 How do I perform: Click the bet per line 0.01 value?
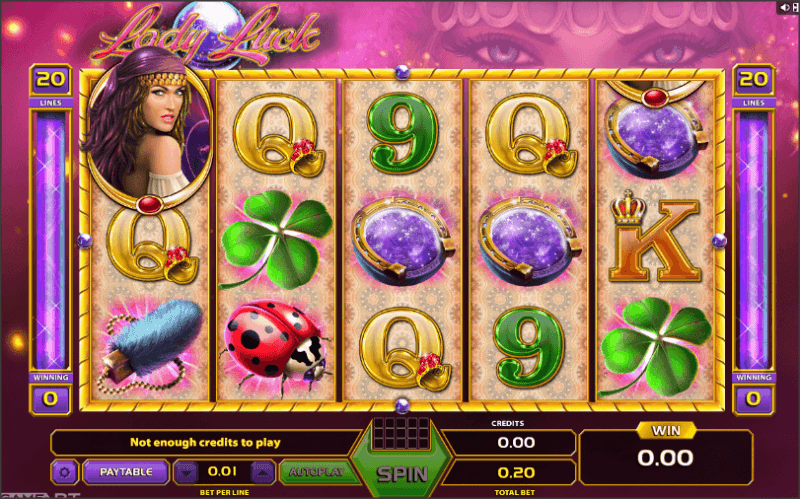pyautogui.click(x=222, y=471)
